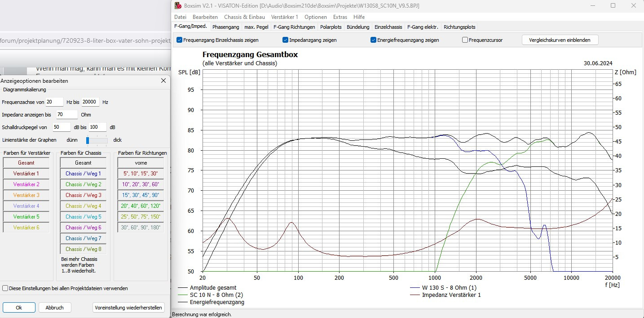The width and height of the screenshot is (644, 318).
Task: Click Vergleichskurven einblenden
Action: [560, 40]
